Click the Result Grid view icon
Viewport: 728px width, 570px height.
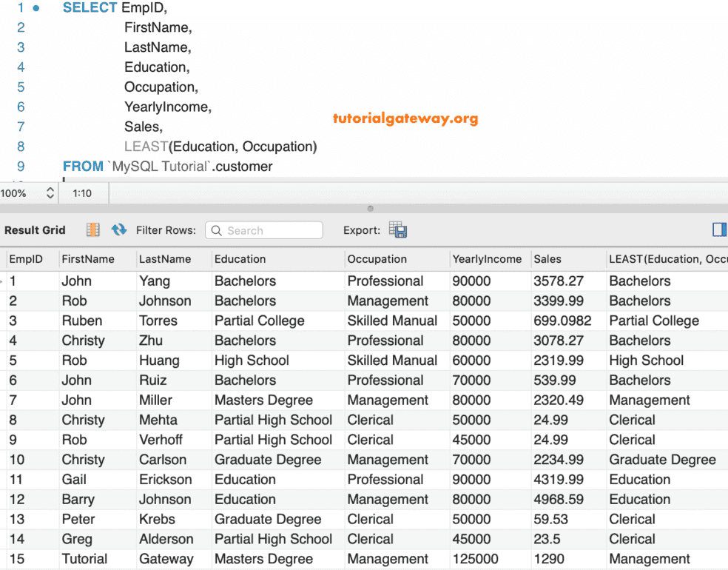(x=93, y=230)
